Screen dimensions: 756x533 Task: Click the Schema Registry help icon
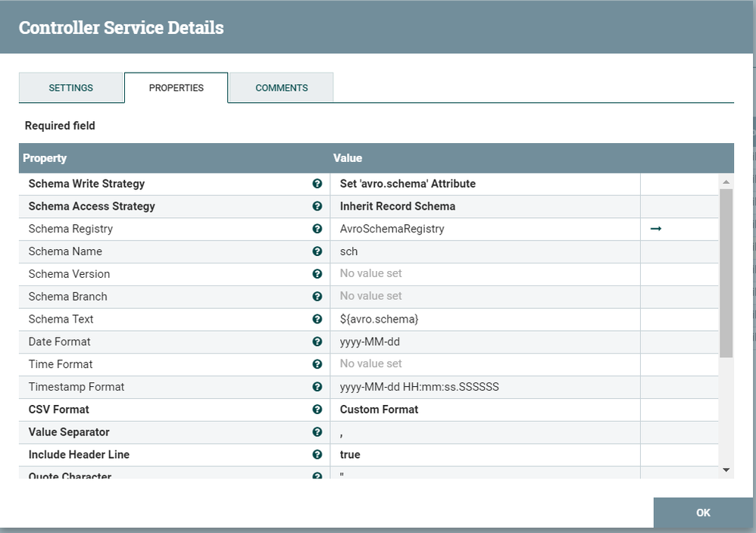[x=317, y=229]
